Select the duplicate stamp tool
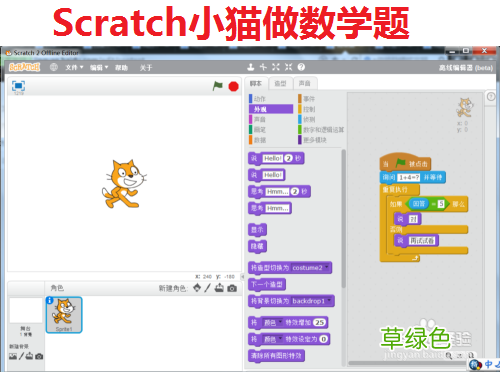 [251, 67]
